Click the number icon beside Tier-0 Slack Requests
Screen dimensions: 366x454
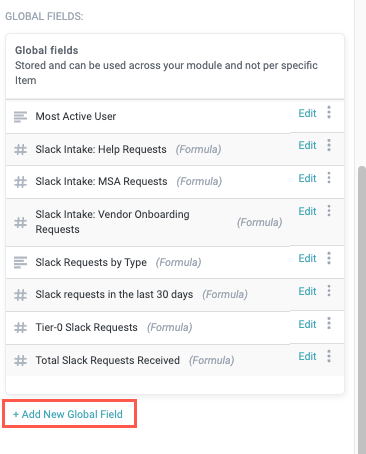pyautogui.click(x=20, y=327)
